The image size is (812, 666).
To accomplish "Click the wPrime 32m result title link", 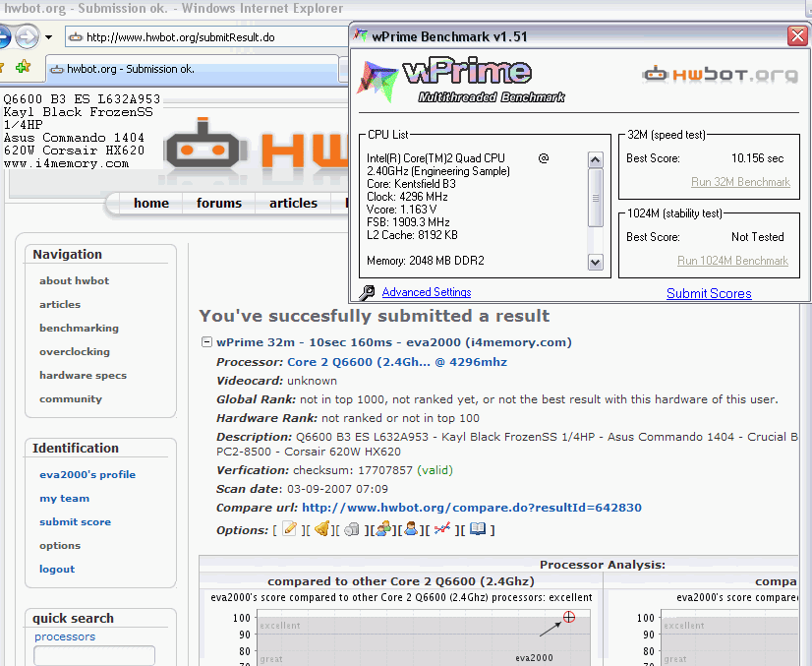I will (394, 342).
